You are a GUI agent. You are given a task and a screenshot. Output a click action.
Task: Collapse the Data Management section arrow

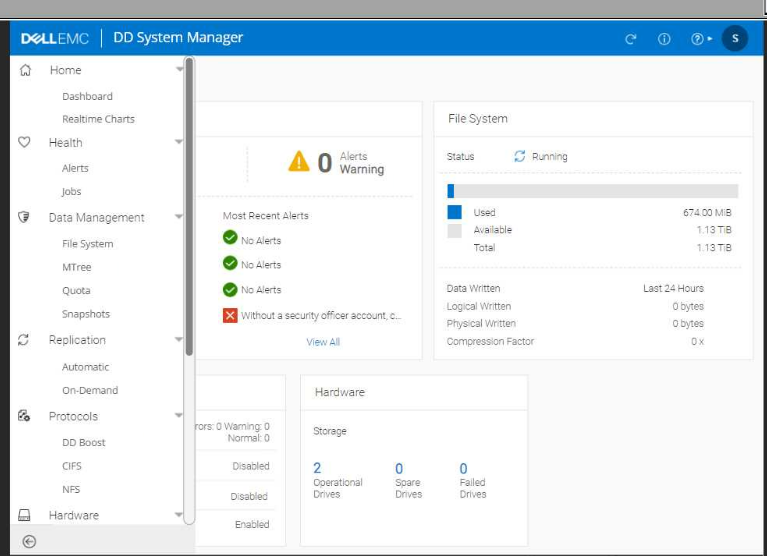point(179,217)
